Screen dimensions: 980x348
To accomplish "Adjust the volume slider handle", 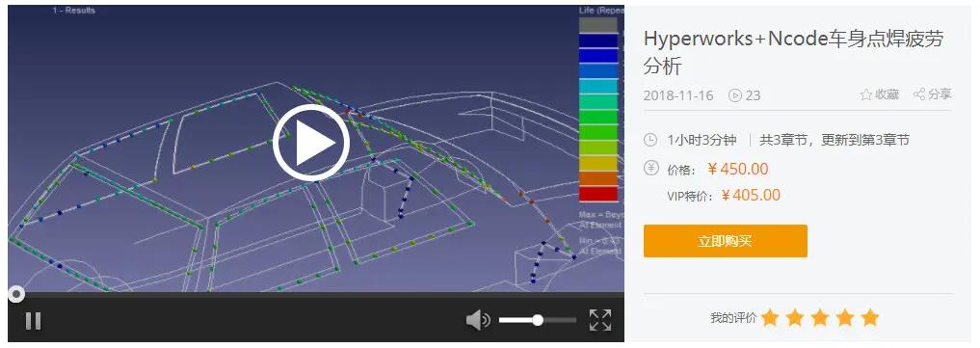I will click(538, 320).
